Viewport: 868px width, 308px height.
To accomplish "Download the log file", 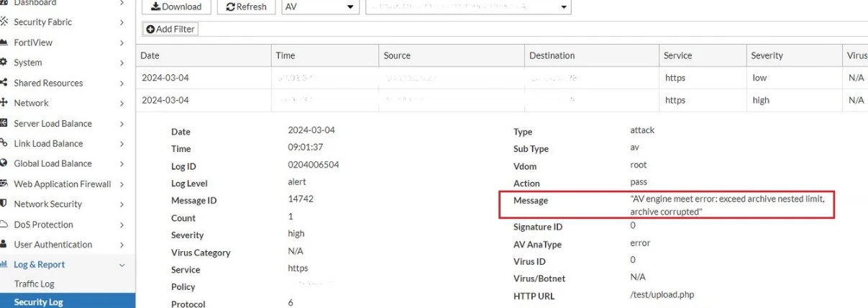I will point(177,6).
